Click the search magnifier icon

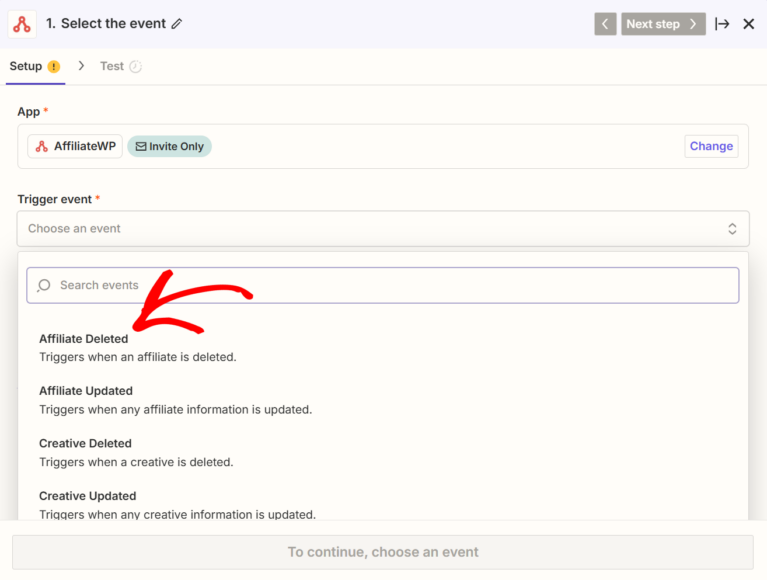pos(44,285)
